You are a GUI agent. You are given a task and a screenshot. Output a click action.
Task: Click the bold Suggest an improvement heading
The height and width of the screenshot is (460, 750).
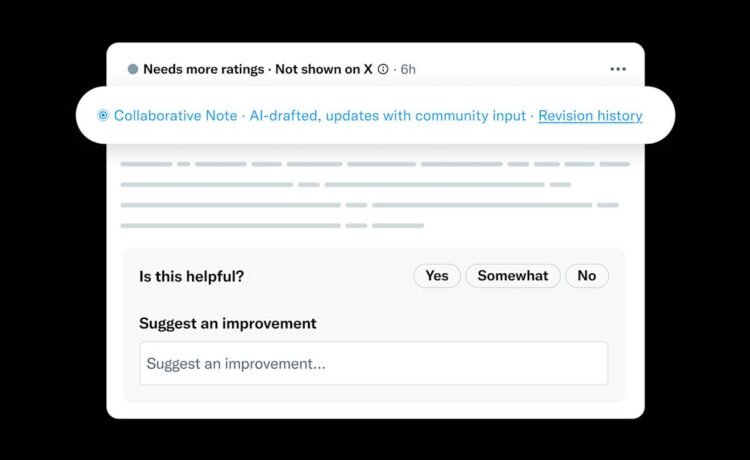(x=227, y=324)
